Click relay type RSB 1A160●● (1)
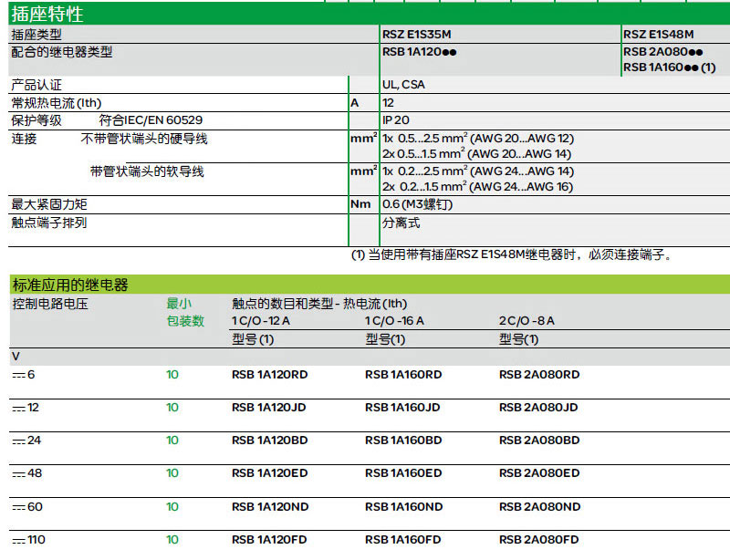Image resolution: width=730 pixels, height=560 pixels. pyautogui.click(x=670, y=67)
